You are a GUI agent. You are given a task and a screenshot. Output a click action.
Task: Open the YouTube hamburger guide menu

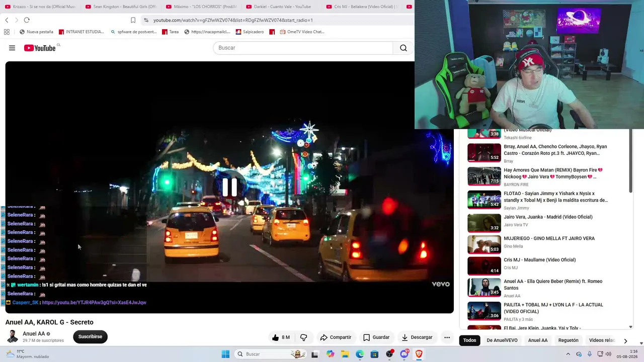(x=12, y=48)
